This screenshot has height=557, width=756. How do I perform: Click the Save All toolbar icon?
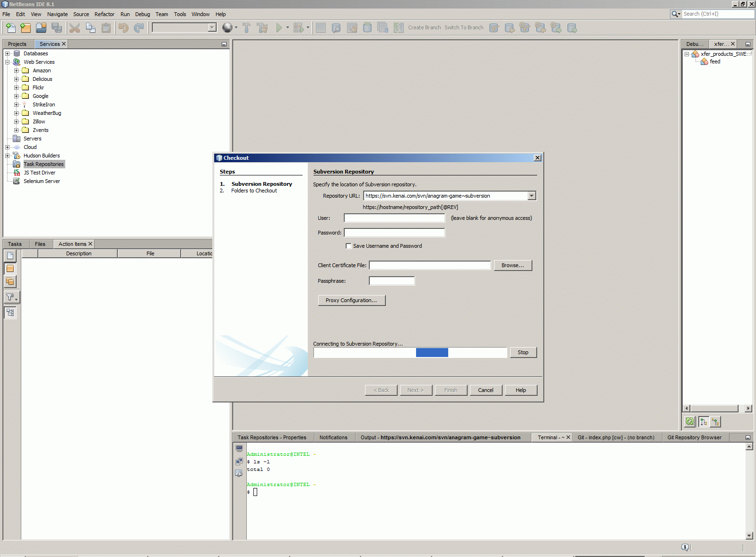pos(57,28)
